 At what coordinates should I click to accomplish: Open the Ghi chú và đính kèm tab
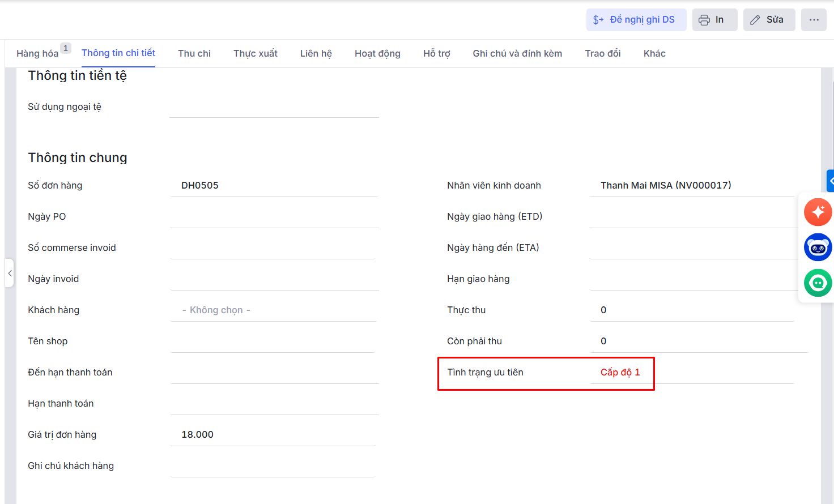coord(517,53)
